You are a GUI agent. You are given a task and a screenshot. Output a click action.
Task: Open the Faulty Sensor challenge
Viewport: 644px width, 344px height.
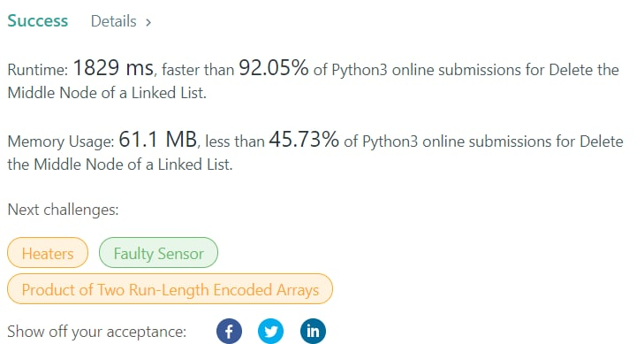(158, 253)
